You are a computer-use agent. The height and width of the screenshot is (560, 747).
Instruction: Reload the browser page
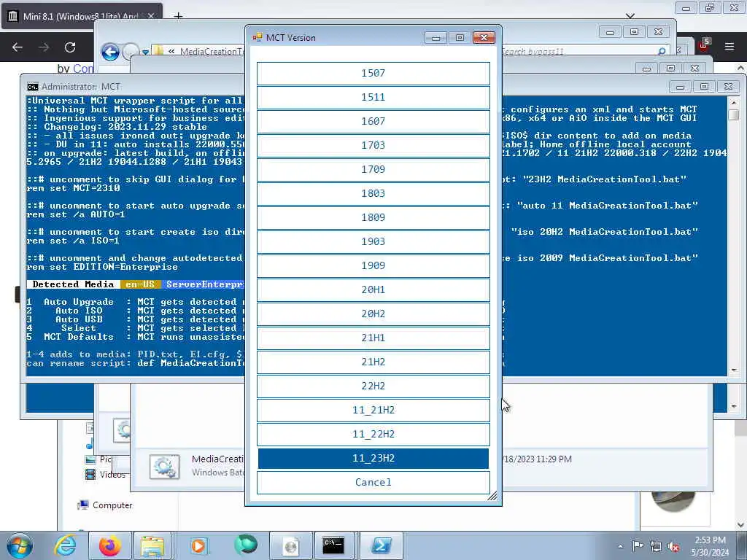point(70,47)
